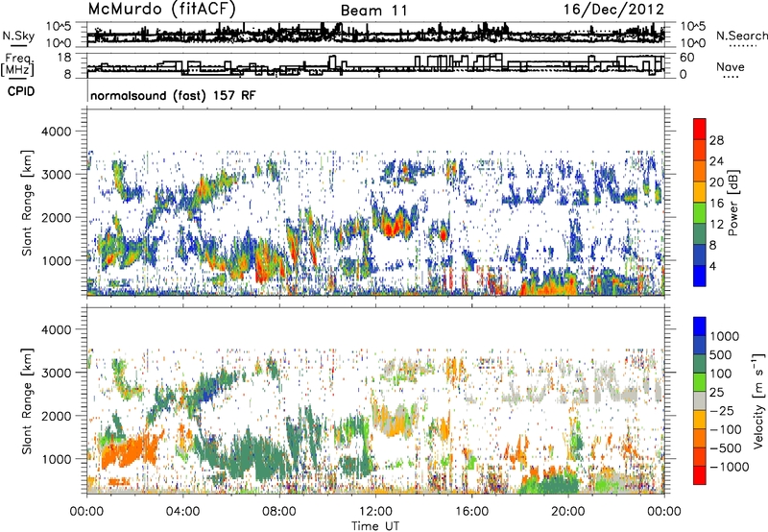768x532 pixels.
Task: Click the left '10^5' noise axis value
Action: click(x=60, y=27)
